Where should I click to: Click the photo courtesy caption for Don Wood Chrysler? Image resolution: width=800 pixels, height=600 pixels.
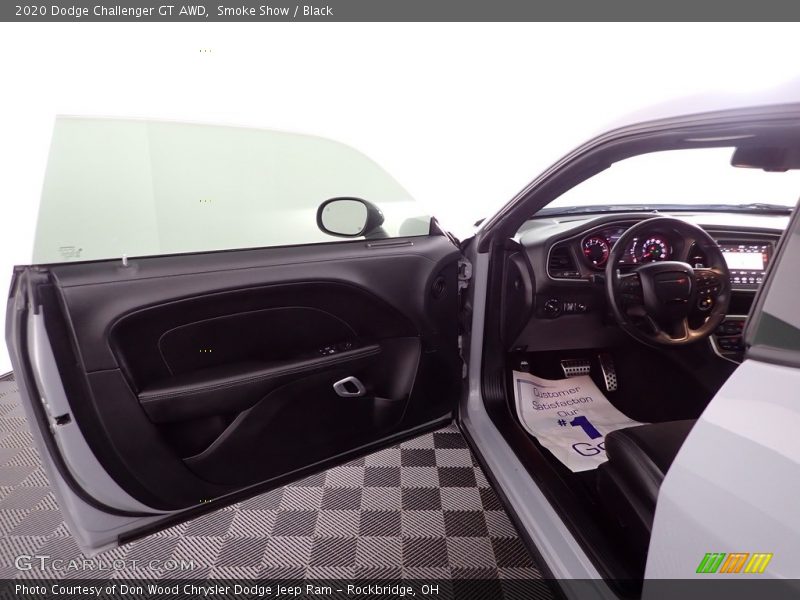[x=227, y=590]
